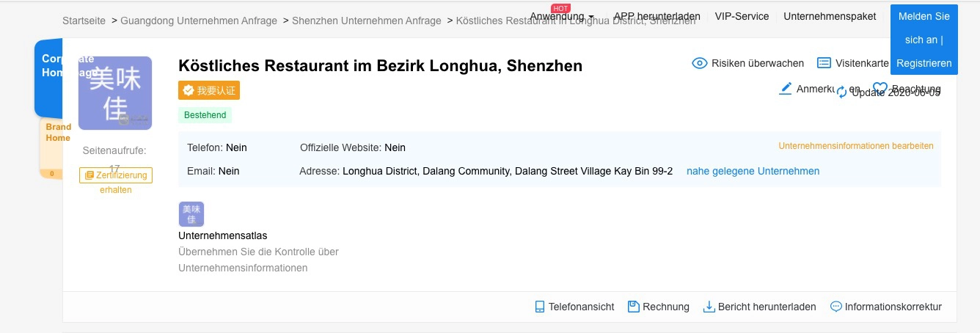This screenshot has height=333, width=980.
Task: Go to Guangdong Unternehmen Anfrage breadcrumb
Action: [199, 21]
